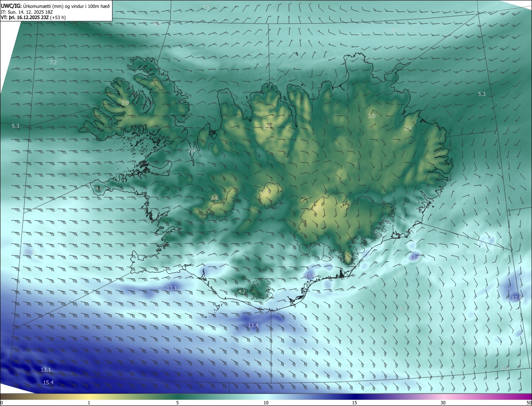Click the 13.1 value off the Reykjanes south coast
This screenshot has width=532, height=406.
click(172, 288)
